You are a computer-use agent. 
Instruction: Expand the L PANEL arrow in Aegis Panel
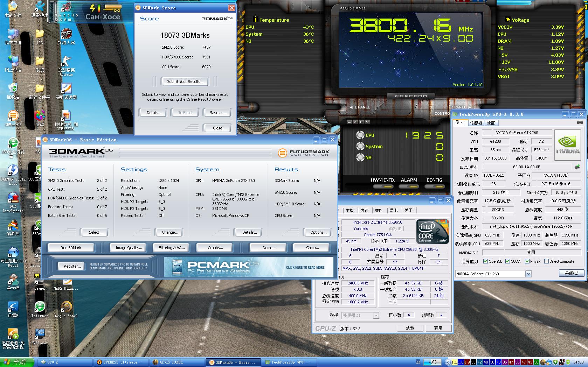click(x=351, y=107)
